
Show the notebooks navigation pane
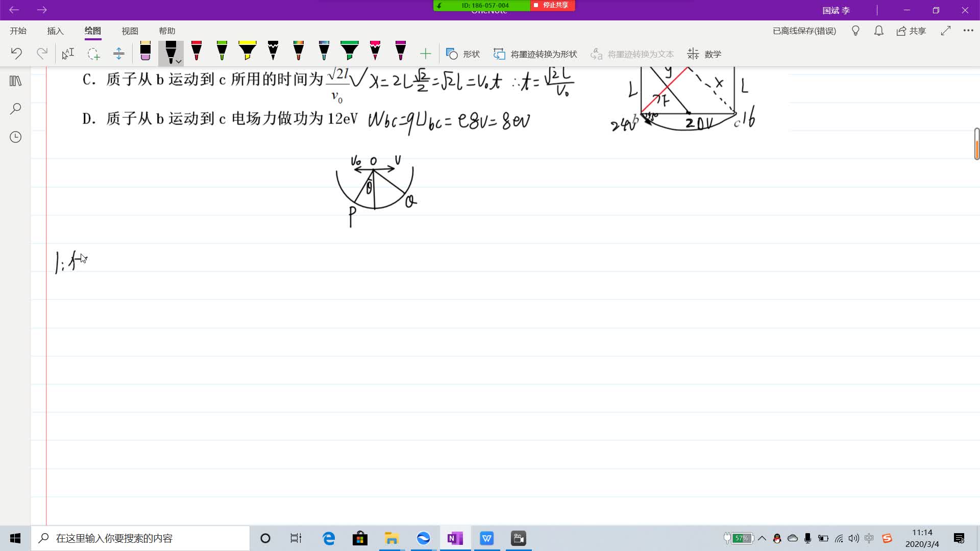tap(15, 81)
